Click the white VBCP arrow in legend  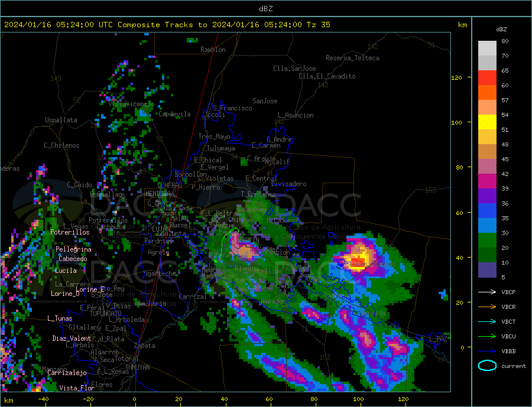click(x=487, y=292)
